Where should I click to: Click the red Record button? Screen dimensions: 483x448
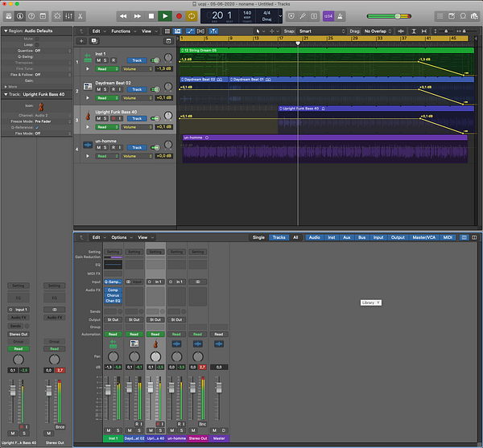[179, 15]
